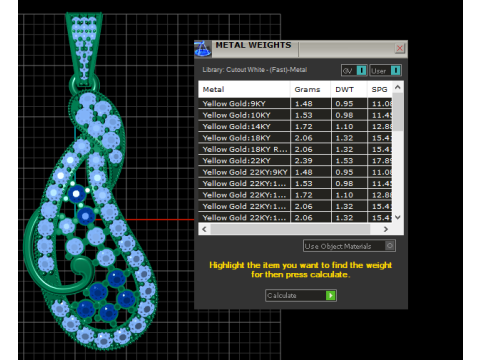Sort by the Metal column header
Image resolution: width=480 pixels, height=360 pixels.
244,89
